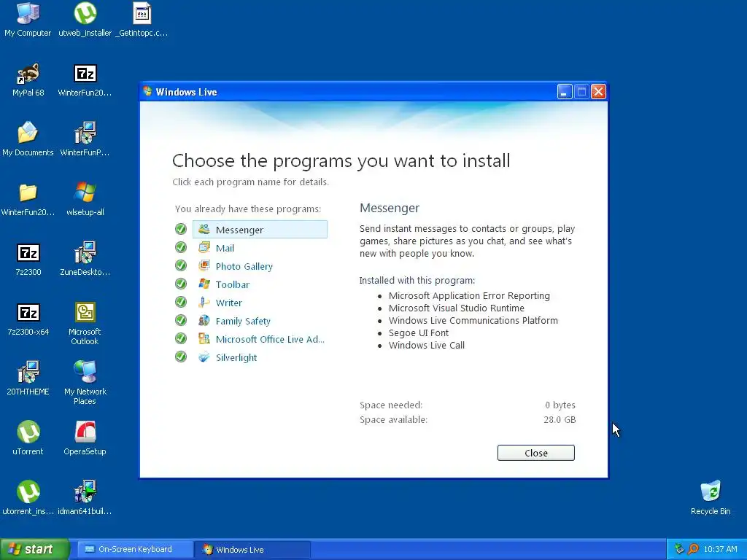Select Family Safety program entry
This screenshot has width=747, height=560.
[x=243, y=321]
